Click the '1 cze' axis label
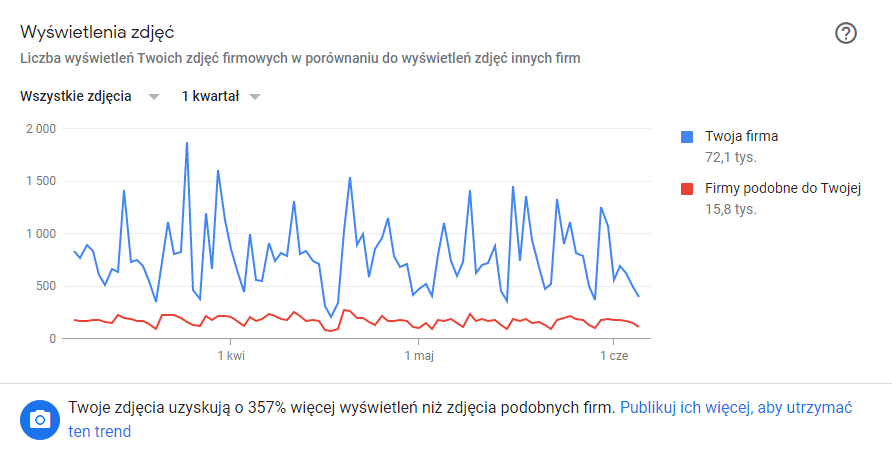Viewport: 892px width, 454px height. click(613, 355)
